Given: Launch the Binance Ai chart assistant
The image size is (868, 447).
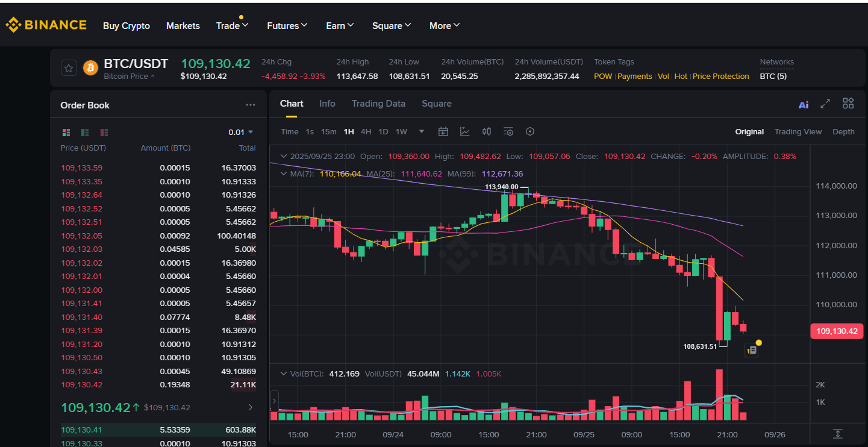Looking at the screenshot, I should point(804,104).
